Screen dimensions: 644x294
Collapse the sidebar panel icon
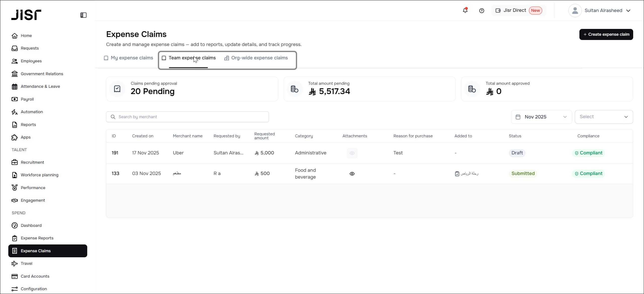(83, 15)
